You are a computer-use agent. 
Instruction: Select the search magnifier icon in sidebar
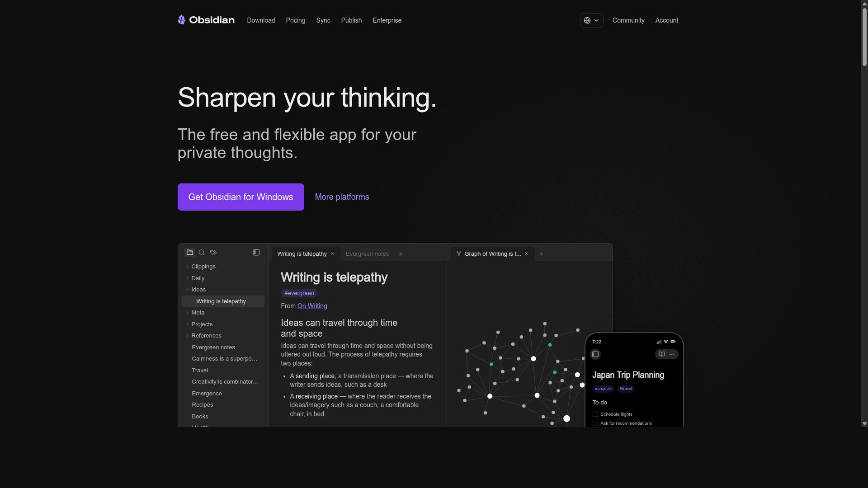202,253
